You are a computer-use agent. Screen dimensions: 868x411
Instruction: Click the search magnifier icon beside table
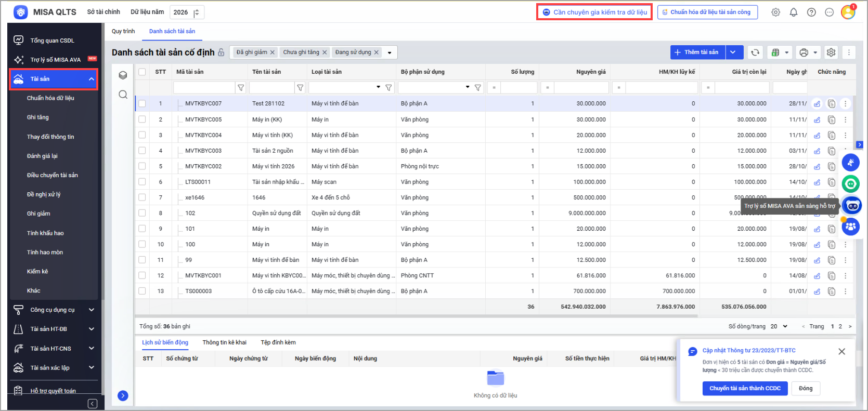[123, 95]
